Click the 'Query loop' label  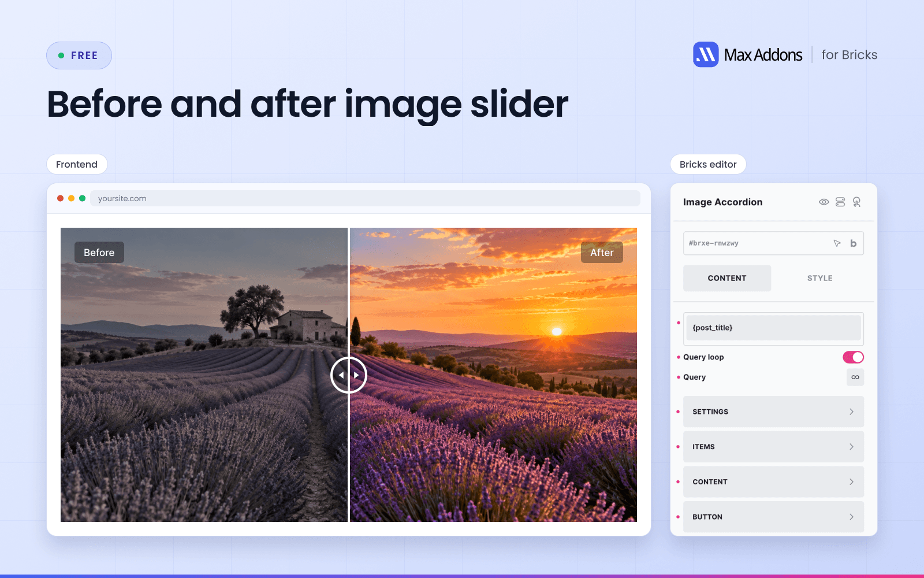[x=703, y=357]
